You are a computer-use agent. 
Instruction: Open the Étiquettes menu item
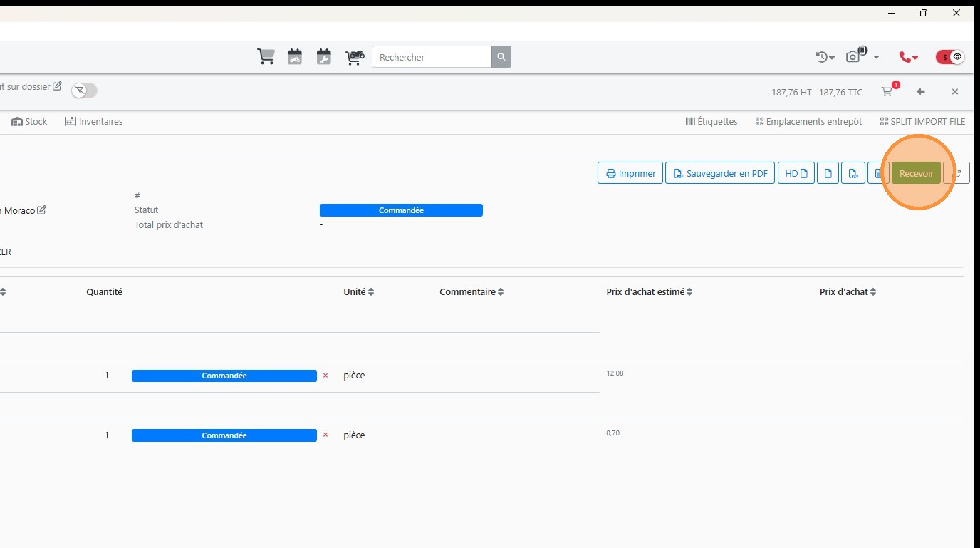711,122
